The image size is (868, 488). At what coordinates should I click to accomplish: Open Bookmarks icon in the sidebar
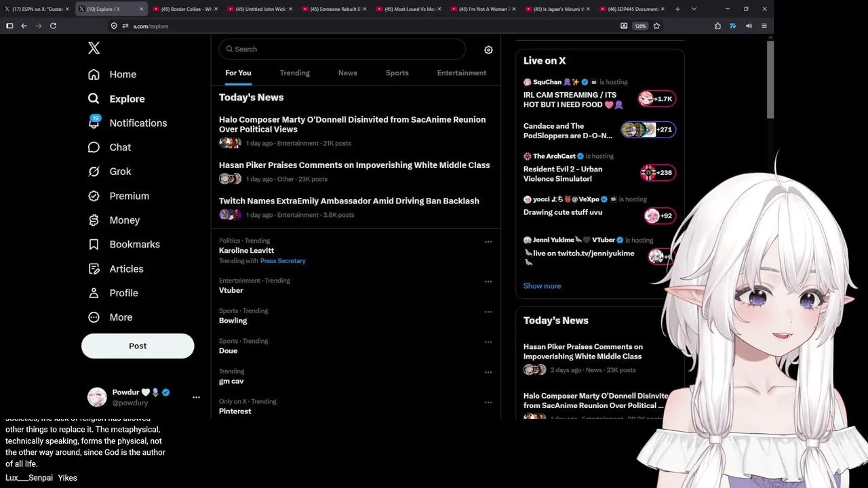tap(94, 245)
